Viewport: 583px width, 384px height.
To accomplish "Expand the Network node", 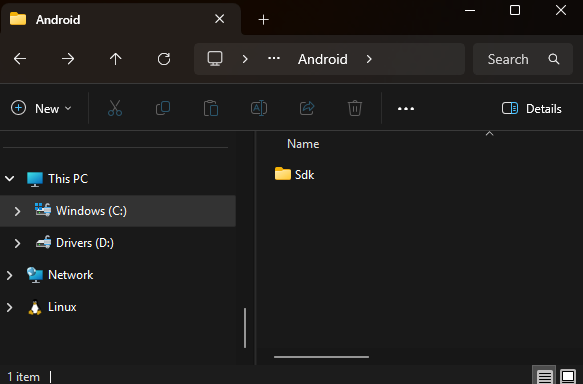I will click(10, 275).
